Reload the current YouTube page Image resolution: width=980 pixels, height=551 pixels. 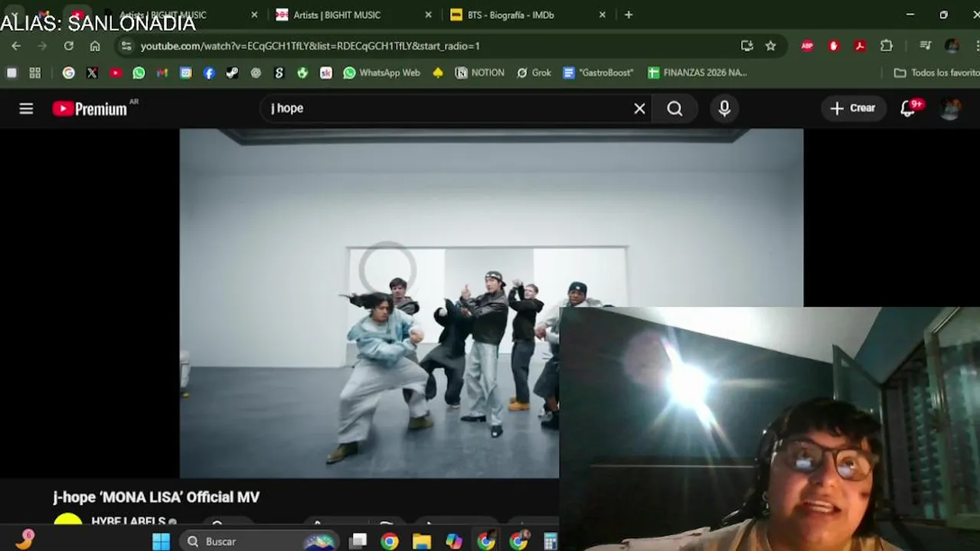tap(68, 46)
